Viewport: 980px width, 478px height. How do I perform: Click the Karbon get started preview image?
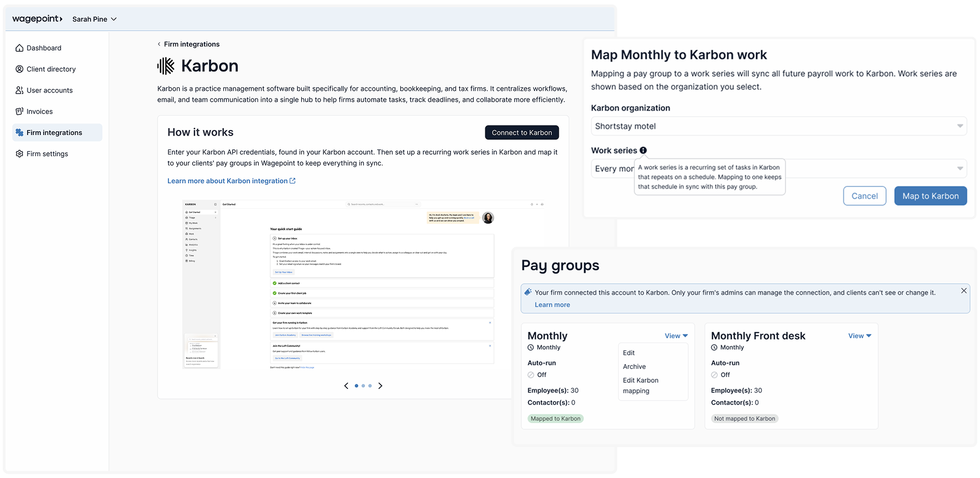(364, 284)
